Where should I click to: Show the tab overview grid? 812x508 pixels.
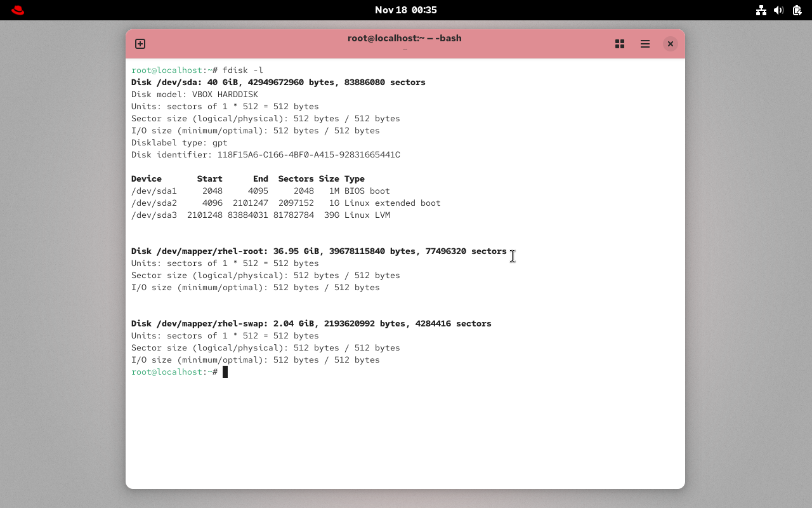coord(620,44)
